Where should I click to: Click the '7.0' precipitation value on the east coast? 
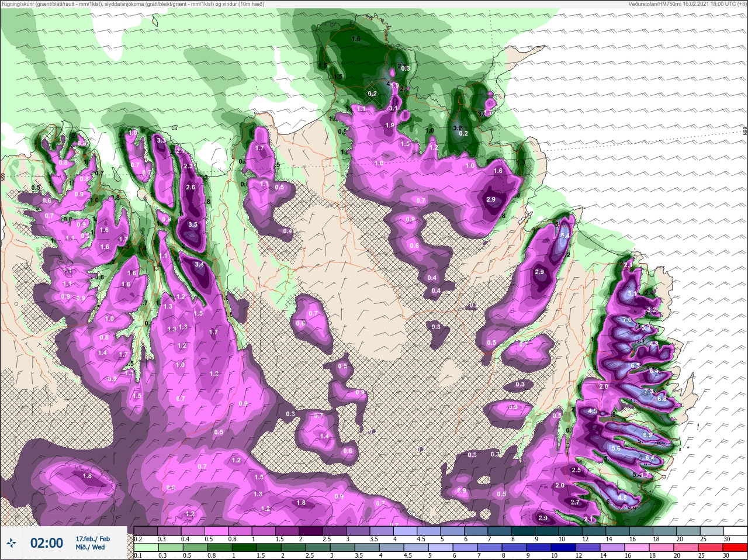point(627,321)
